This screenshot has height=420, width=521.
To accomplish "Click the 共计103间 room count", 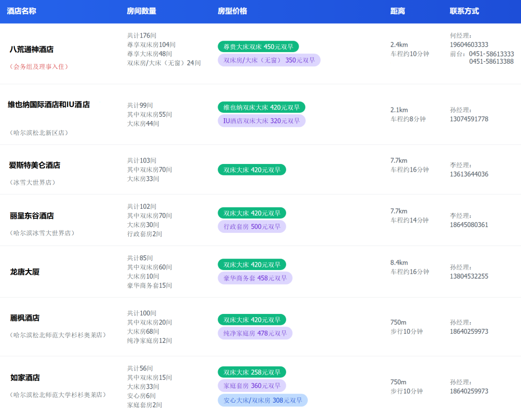I will [141, 161].
